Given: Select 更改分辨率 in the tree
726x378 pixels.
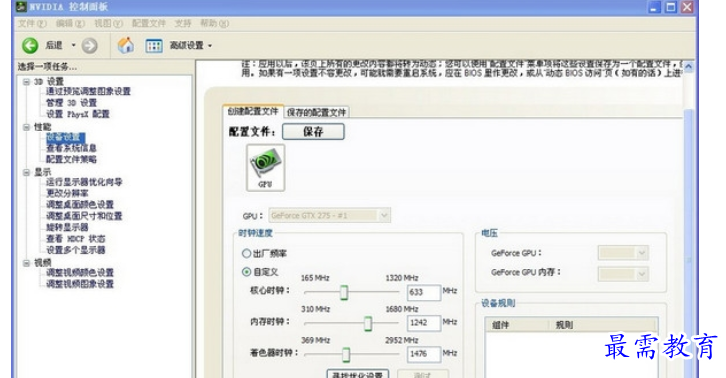Looking at the screenshot, I should [67, 193].
